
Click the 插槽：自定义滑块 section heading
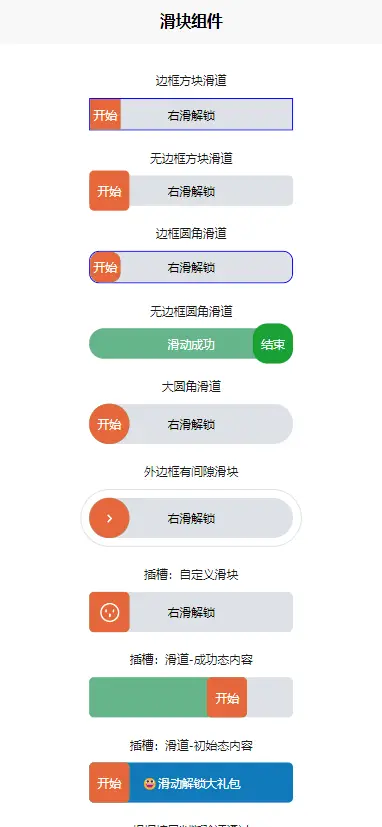[191, 574]
